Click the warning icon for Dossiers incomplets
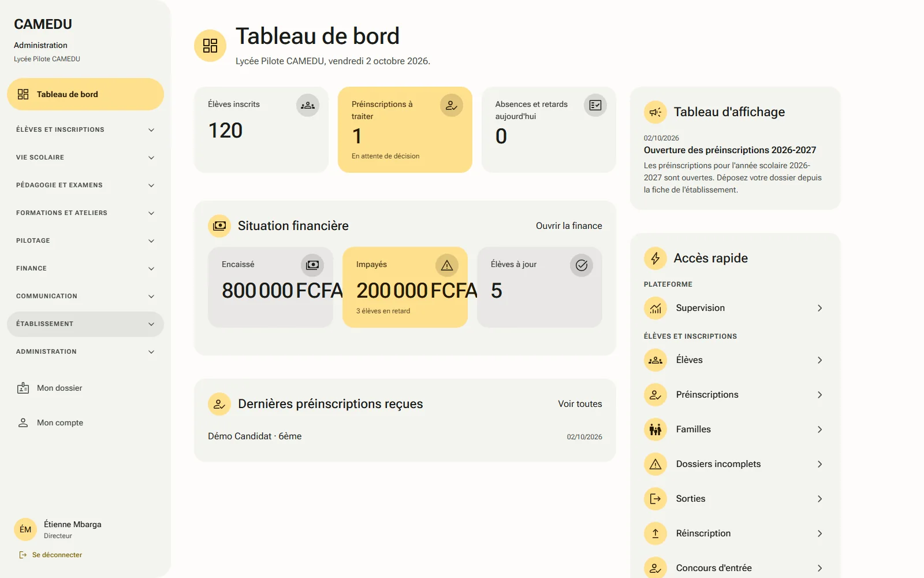This screenshot has height=578, width=924. click(x=655, y=464)
